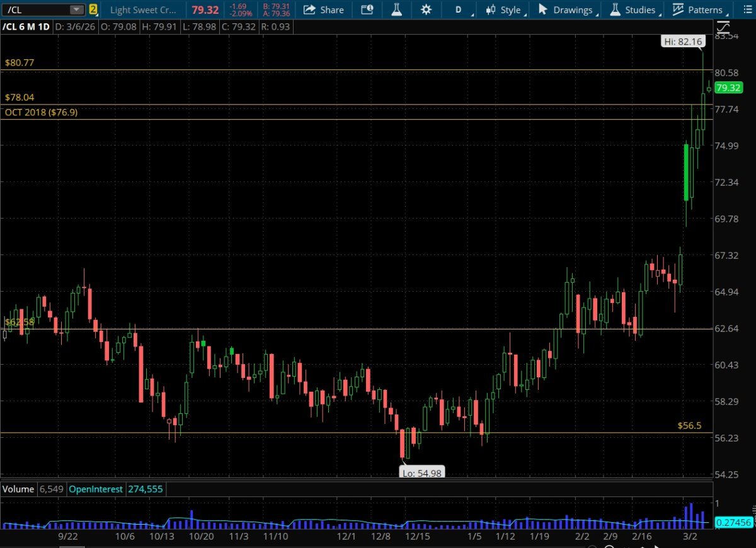The height and width of the screenshot is (548, 756).
Task: Expand the Style menu
Action: 504,9
